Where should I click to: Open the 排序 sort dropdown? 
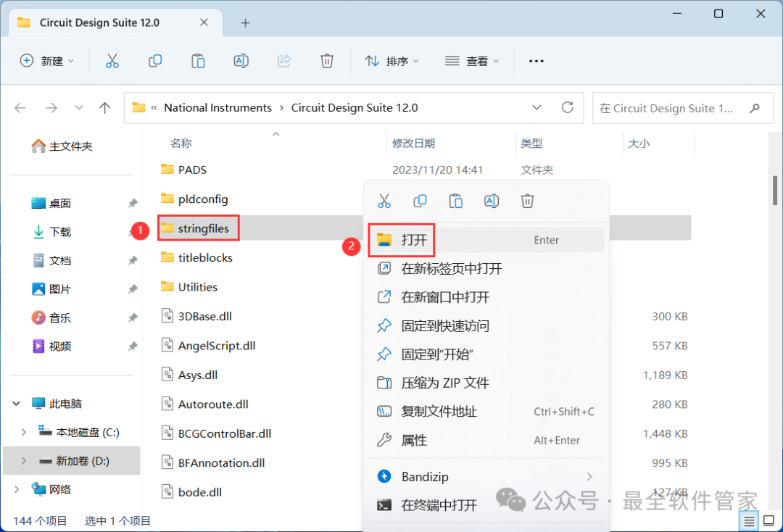392,62
